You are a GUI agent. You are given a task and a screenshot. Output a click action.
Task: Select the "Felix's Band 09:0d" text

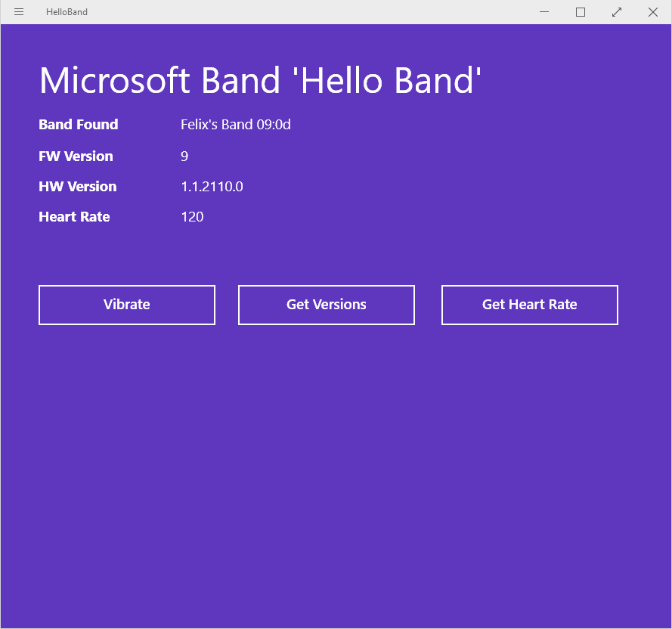236,125
